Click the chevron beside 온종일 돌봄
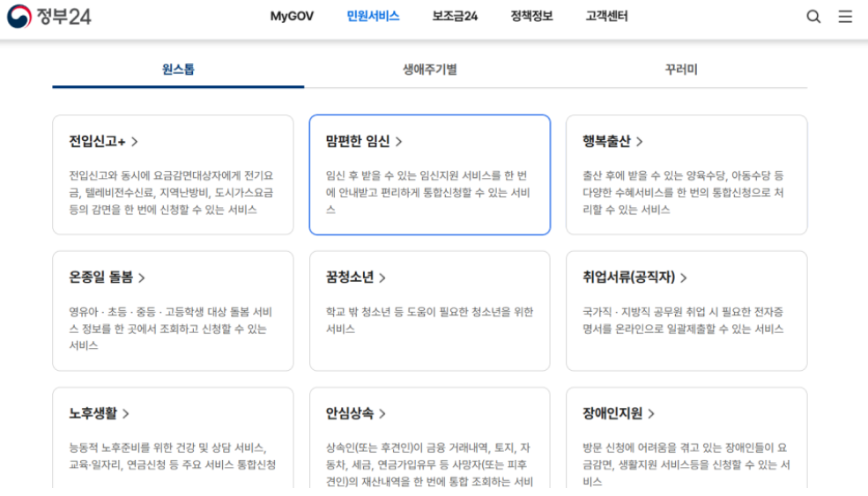 142,278
